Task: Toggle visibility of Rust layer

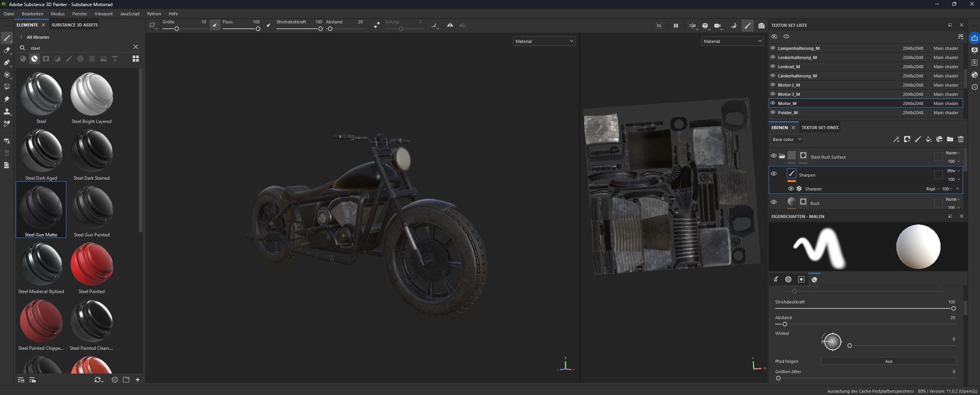Action: (774, 202)
